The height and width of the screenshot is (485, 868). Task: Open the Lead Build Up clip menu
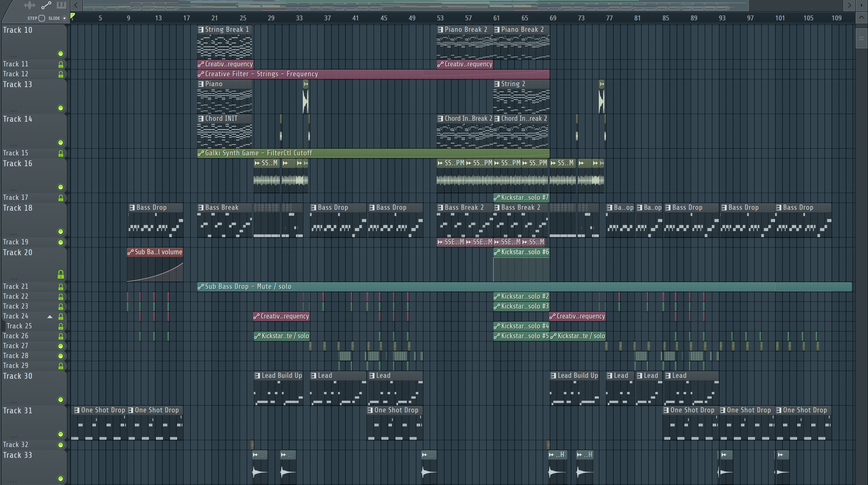click(257, 375)
